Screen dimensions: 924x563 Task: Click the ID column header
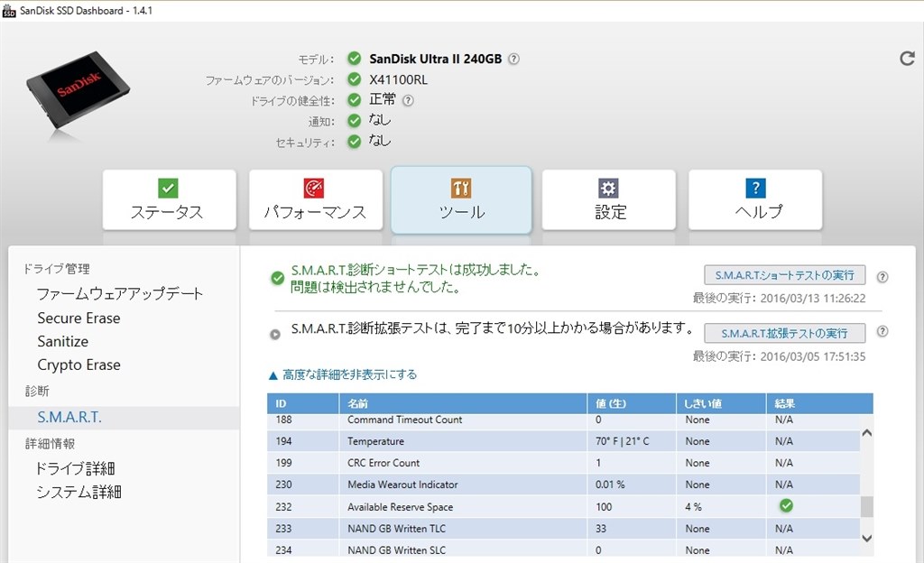(303, 403)
